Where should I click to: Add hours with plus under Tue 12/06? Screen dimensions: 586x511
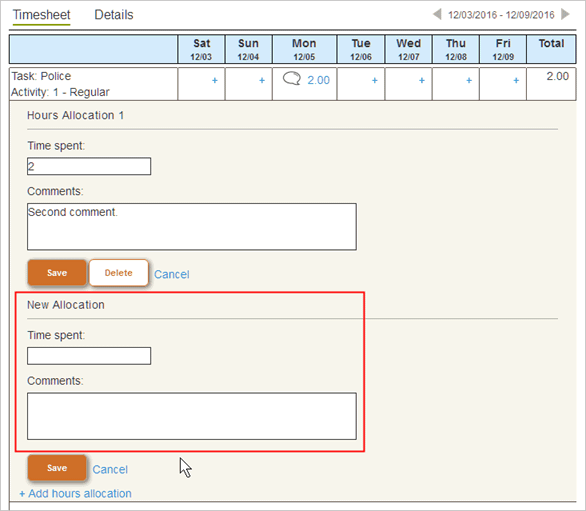[374, 80]
